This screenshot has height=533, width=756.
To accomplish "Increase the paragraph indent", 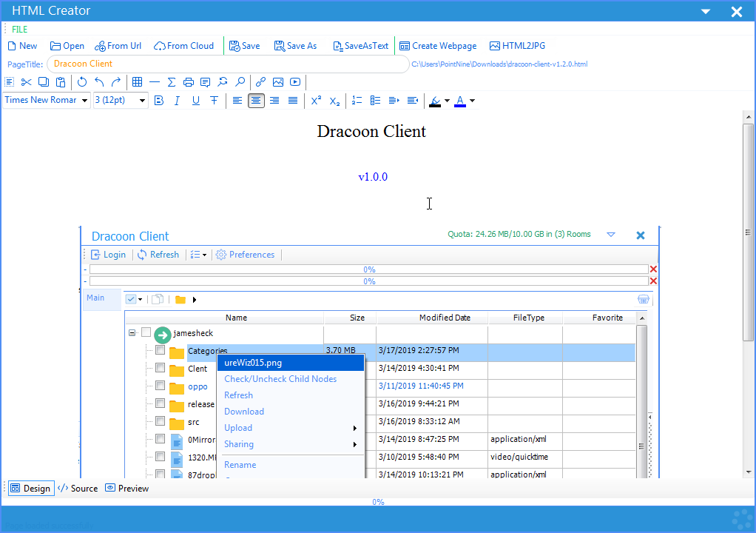I will pyautogui.click(x=394, y=101).
